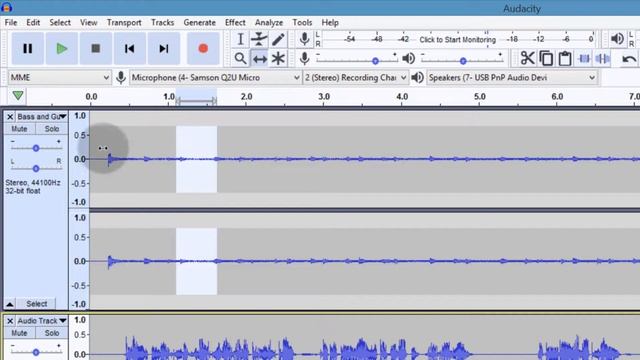Click the recording meter microphone icon
Screen dimensions: 640x360
point(304,39)
